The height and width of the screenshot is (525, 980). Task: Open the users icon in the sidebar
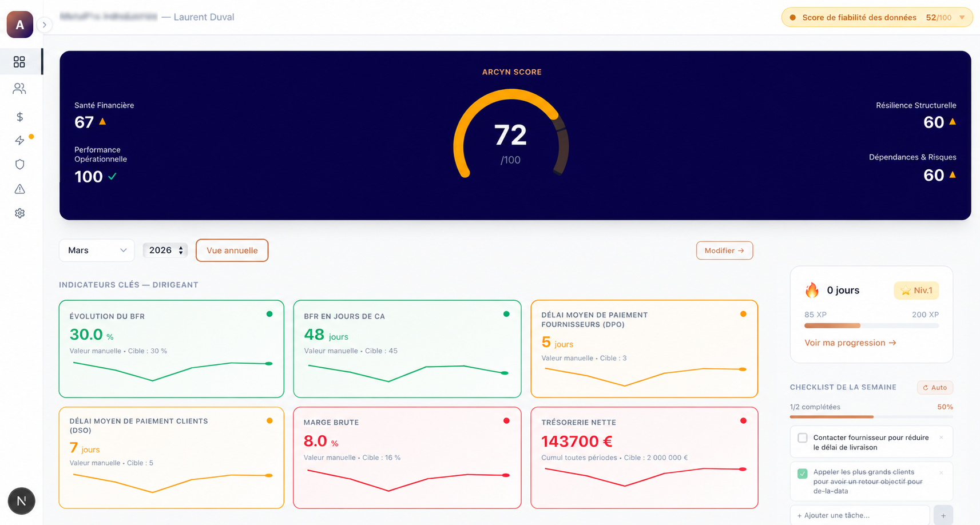[19, 89]
